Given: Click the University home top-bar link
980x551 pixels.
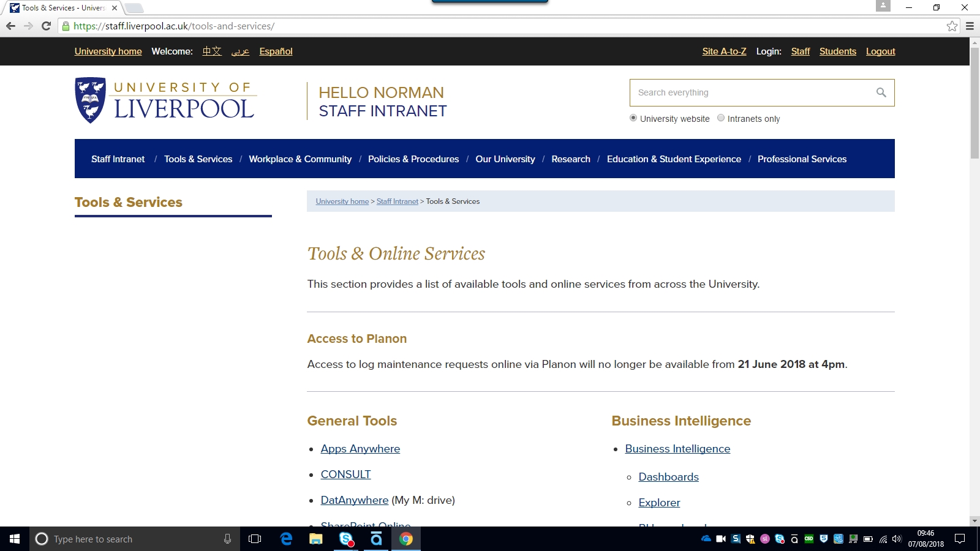Looking at the screenshot, I should click(x=108, y=51).
